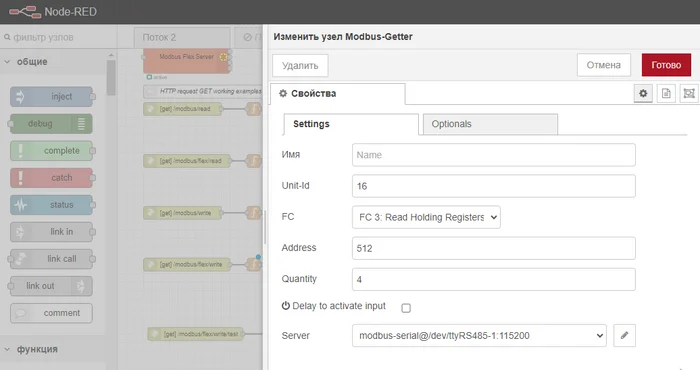Open node appearance icon
This screenshot has height=370, width=700.
(x=689, y=93)
